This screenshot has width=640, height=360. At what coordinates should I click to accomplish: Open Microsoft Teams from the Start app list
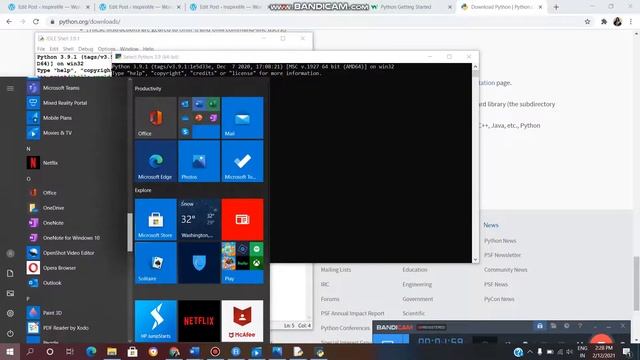click(61, 88)
